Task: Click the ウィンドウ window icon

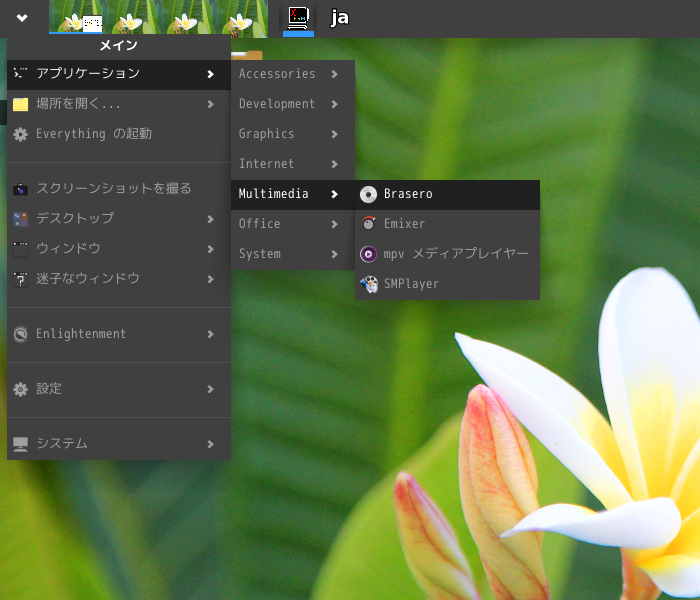Action: (21, 250)
